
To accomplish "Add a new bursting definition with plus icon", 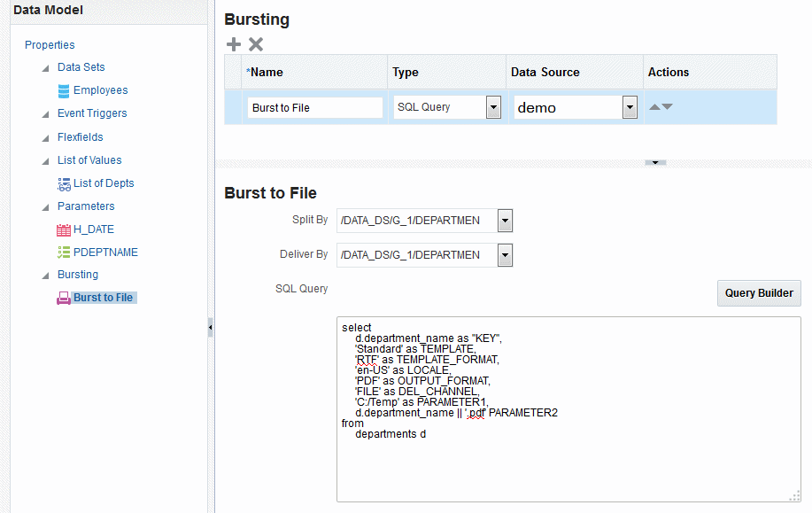I will pyautogui.click(x=234, y=44).
